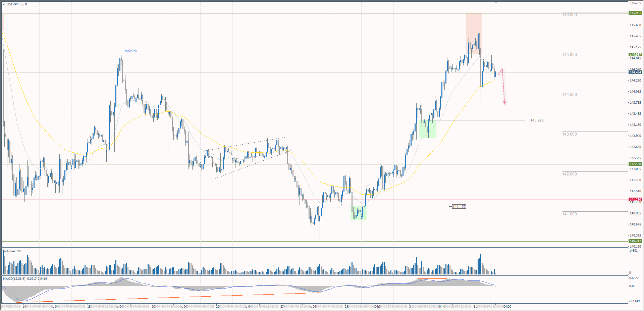Select the 140.247 green price tag
This screenshot has width=644, height=311.
pyautogui.click(x=635, y=241)
